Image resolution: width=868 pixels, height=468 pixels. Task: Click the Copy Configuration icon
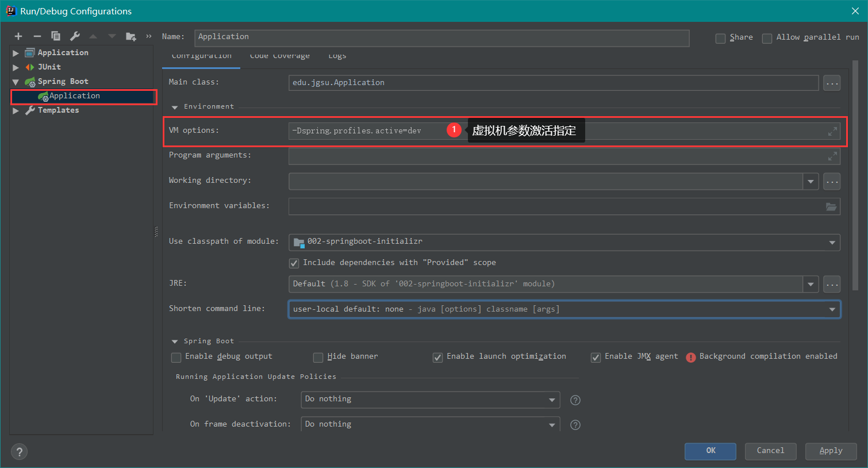click(x=56, y=36)
